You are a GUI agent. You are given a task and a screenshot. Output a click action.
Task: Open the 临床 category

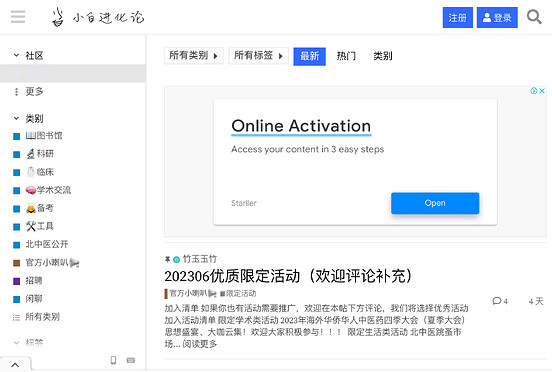coord(33,172)
